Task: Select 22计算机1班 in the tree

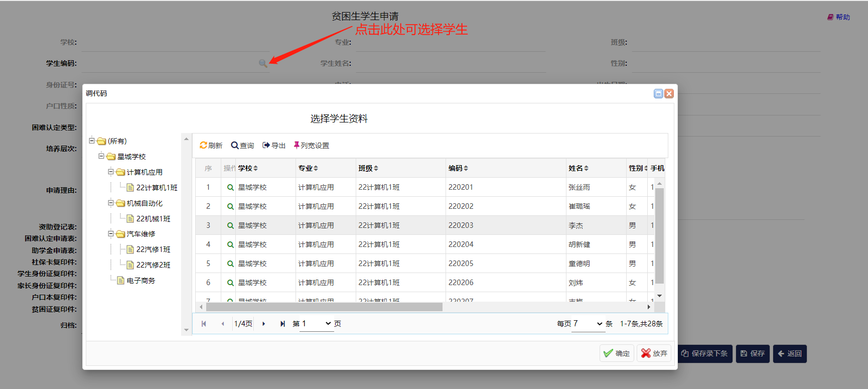Action: click(157, 188)
